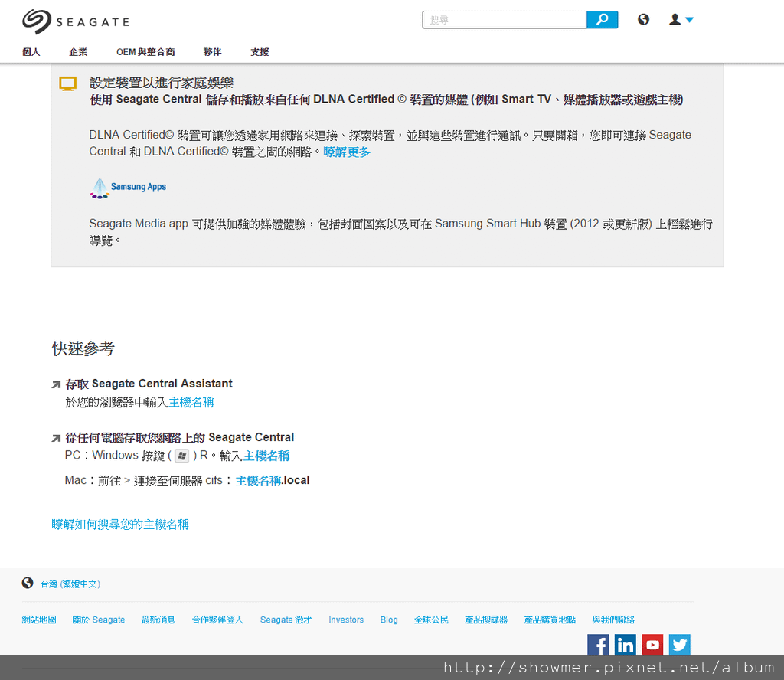Click the 快速參考 section heading
784x680 pixels.
[x=83, y=348]
